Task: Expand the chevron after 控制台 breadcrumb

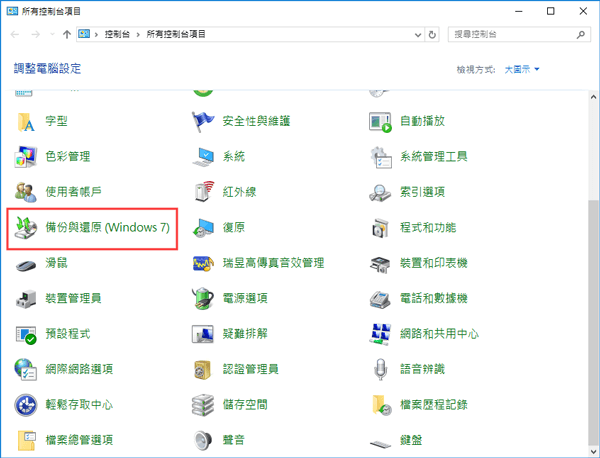Action: (x=138, y=35)
